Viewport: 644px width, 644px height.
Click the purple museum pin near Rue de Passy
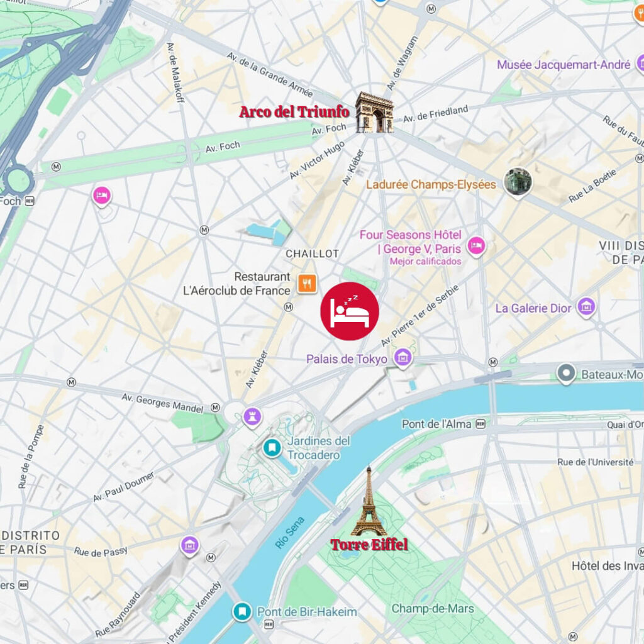190,547
